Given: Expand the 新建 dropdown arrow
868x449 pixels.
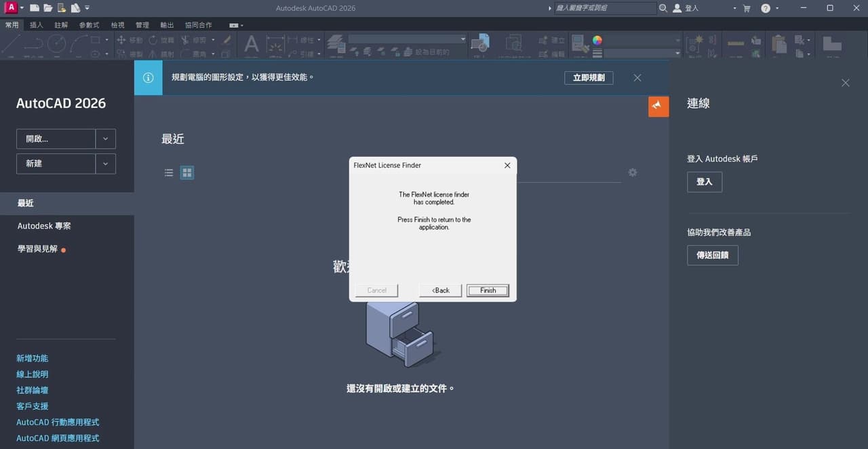Looking at the screenshot, I should pyautogui.click(x=106, y=163).
